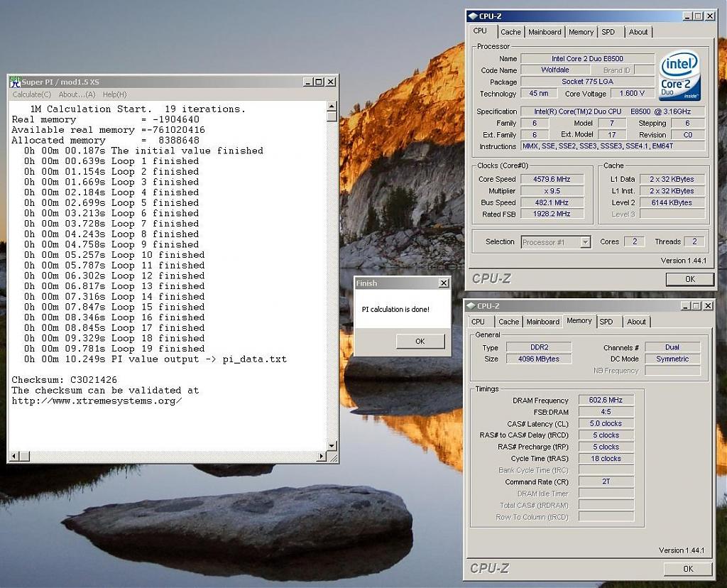Screen dimensions: 727x588
Task: Click the Level 2 cache value 6144 KBytes
Action: [x=672, y=202]
